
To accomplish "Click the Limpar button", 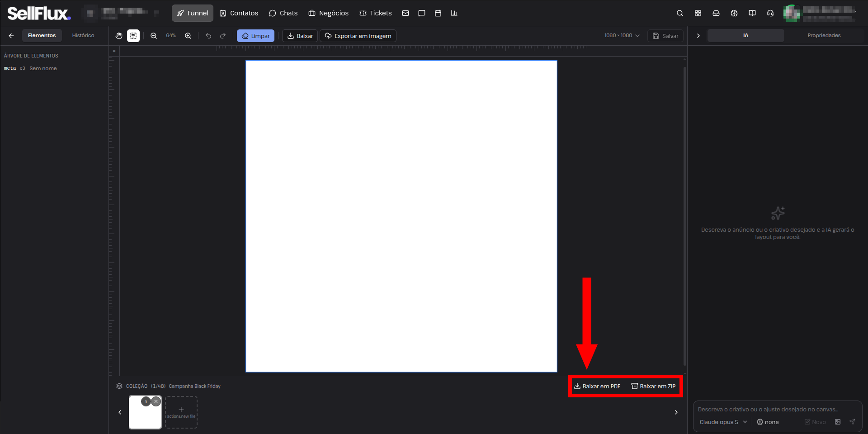I will click(256, 36).
